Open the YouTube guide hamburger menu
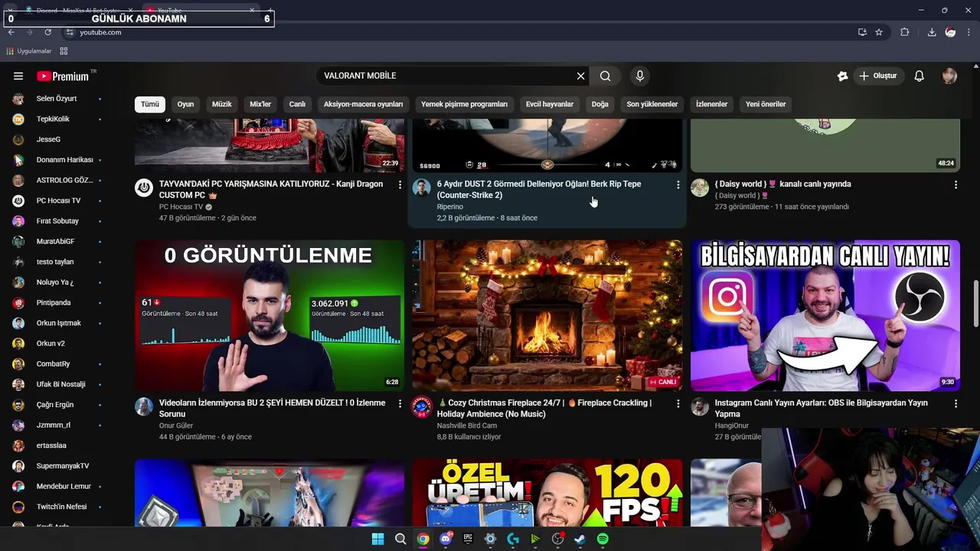Viewport: 980px width, 551px height. (x=18, y=76)
